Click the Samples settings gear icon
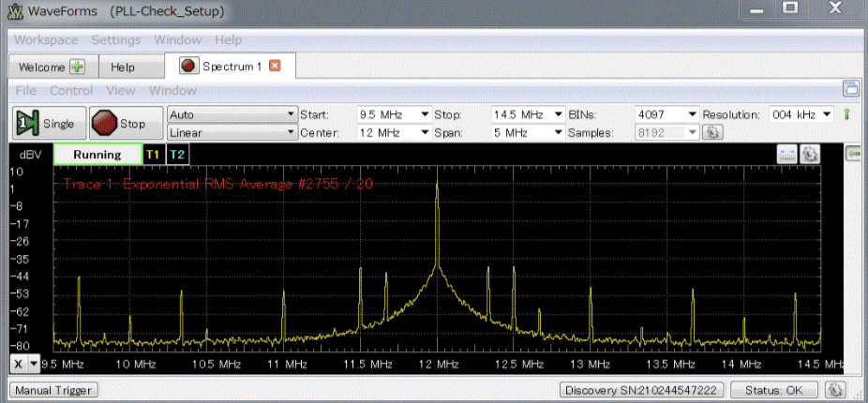The image size is (868, 403). pyautogui.click(x=711, y=133)
